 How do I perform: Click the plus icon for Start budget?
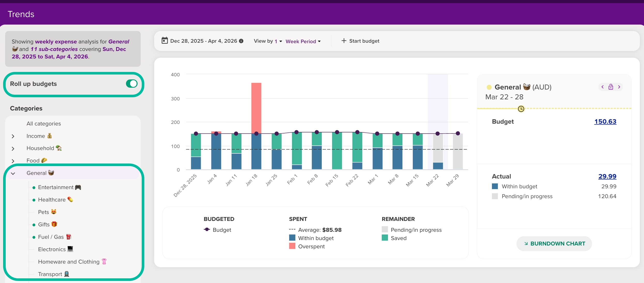point(344,41)
